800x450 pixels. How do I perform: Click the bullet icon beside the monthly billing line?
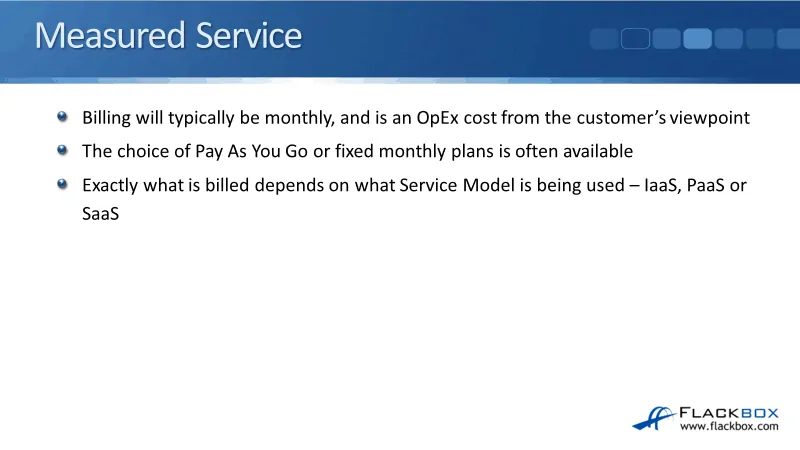click(62, 117)
